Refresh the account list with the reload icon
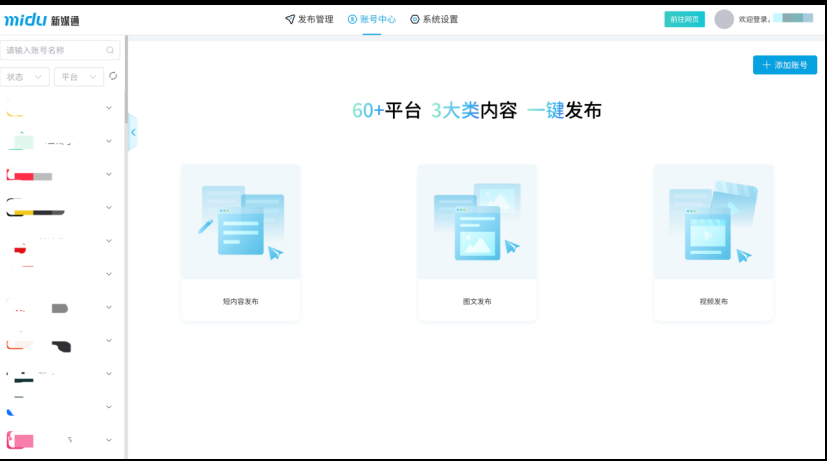Image resolution: width=827 pixels, height=462 pixels. (x=113, y=76)
